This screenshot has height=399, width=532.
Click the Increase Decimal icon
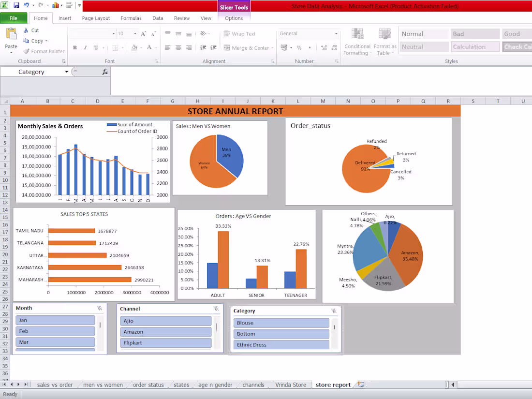click(324, 47)
